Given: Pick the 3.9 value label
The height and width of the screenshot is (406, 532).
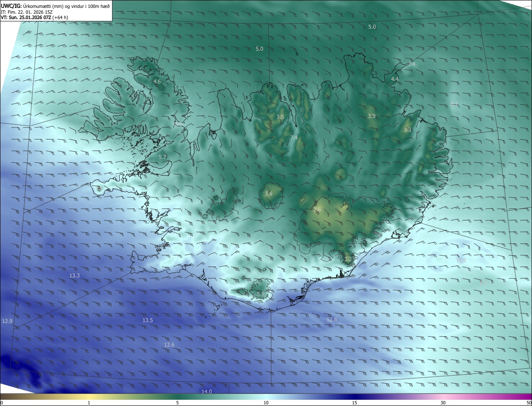Looking at the screenshot, I should pos(371,116).
